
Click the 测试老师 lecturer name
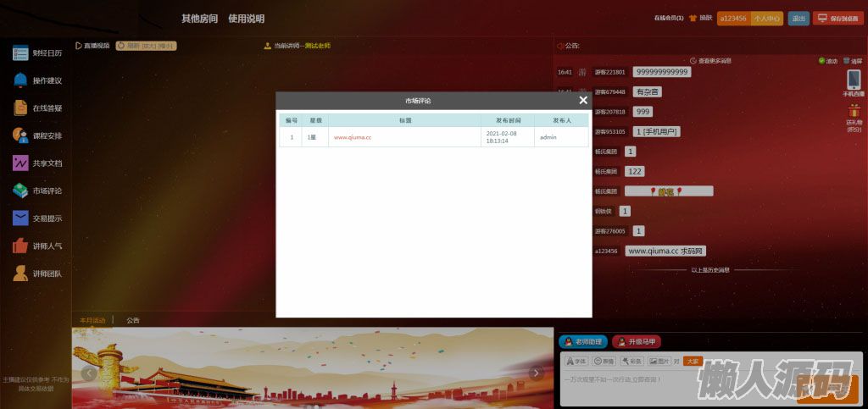pyautogui.click(x=318, y=46)
